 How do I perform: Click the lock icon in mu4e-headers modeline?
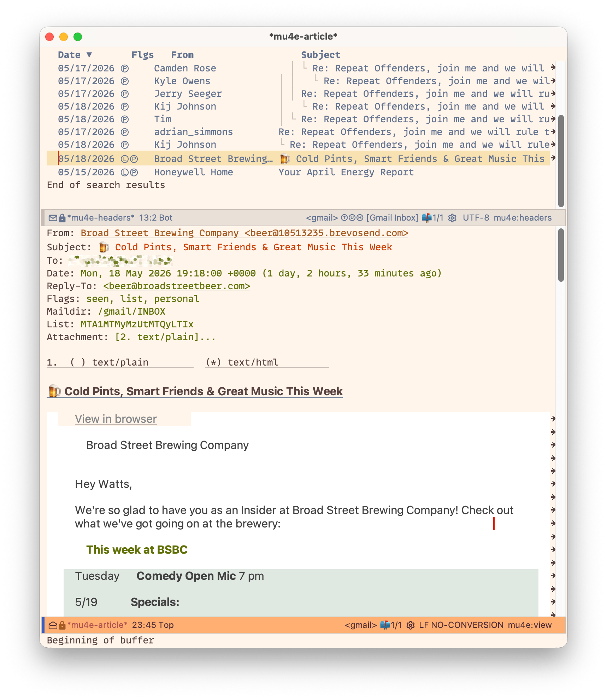click(x=62, y=218)
